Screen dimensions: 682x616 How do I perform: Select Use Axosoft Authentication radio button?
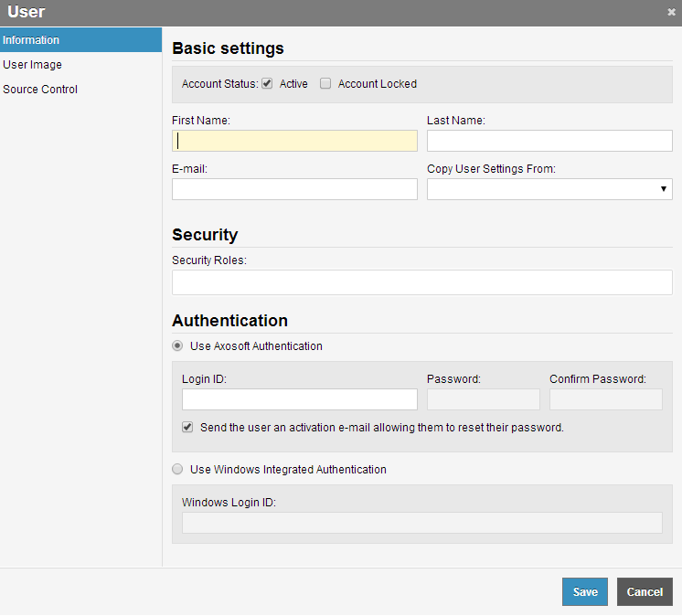click(x=177, y=345)
